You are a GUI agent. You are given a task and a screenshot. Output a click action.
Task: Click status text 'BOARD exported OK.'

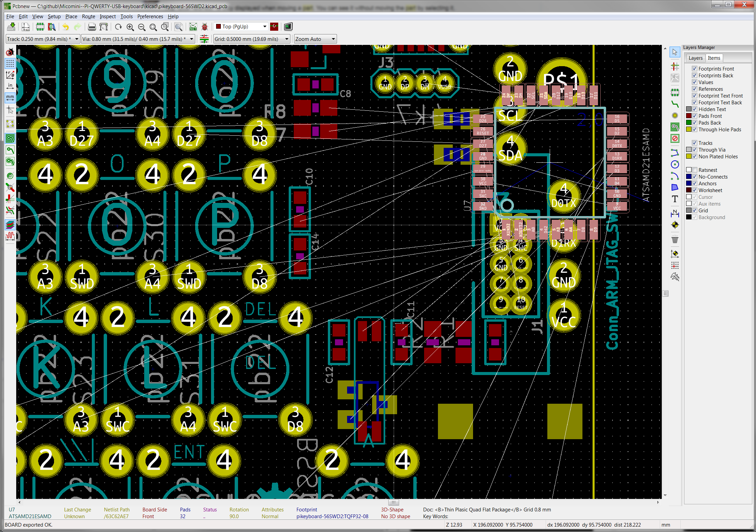28,525
